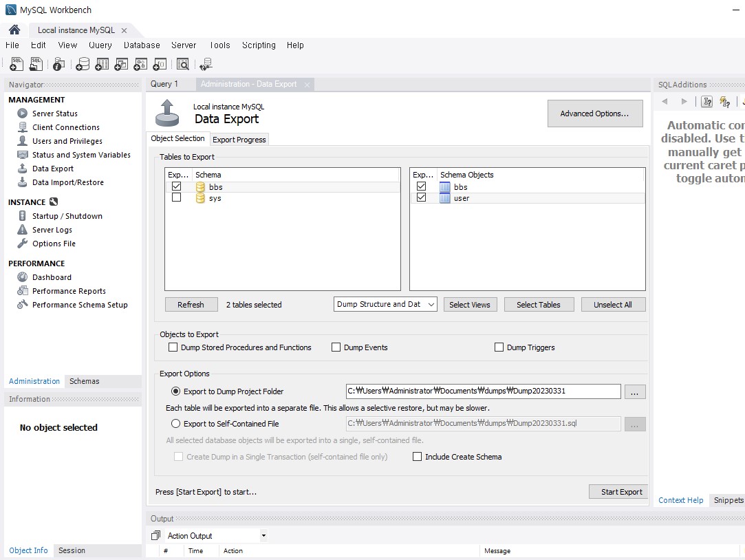745x560 pixels.
Task: Reconnect to DBMS toolbar icon
Action: [206, 64]
